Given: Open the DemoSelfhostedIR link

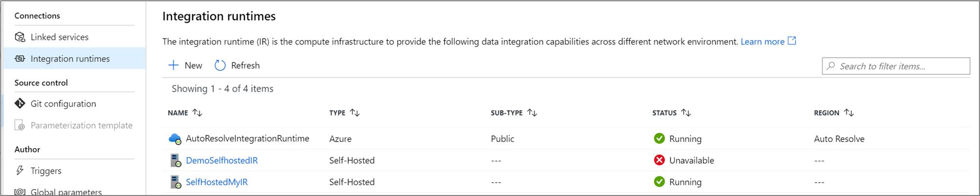Looking at the screenshot, I should [x=222, y=160].
